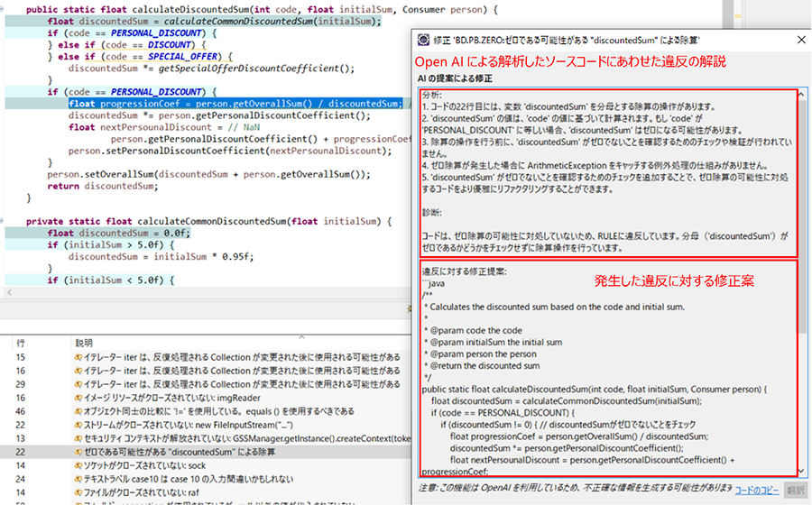Click the else if (code == SPECIAL_OFFER) line
The height and width of the screenshot is (505, 812).
(140, 57)
